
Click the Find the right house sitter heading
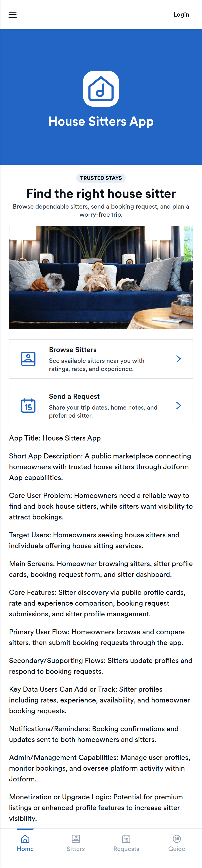101,193
